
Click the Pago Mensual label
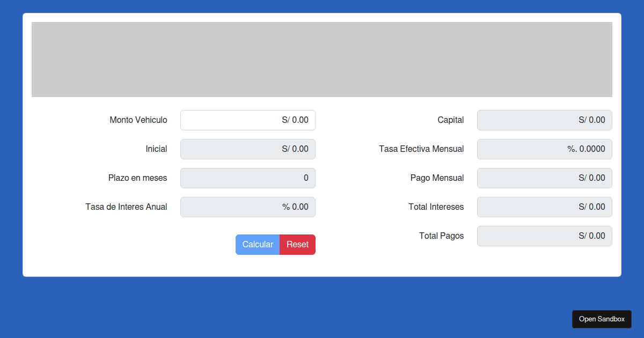tap(437, 178)
